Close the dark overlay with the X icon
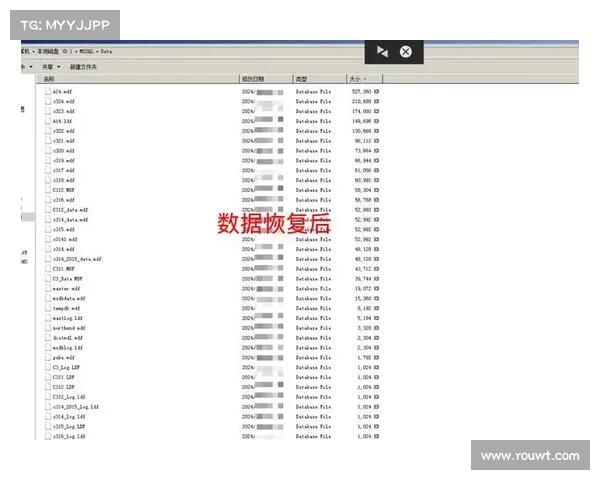 click(x=406, y=52)
